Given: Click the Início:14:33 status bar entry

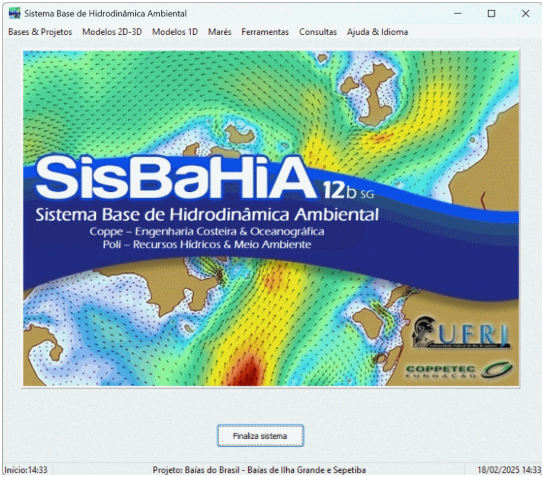Looking at the screenshot, I should point(26,470).
